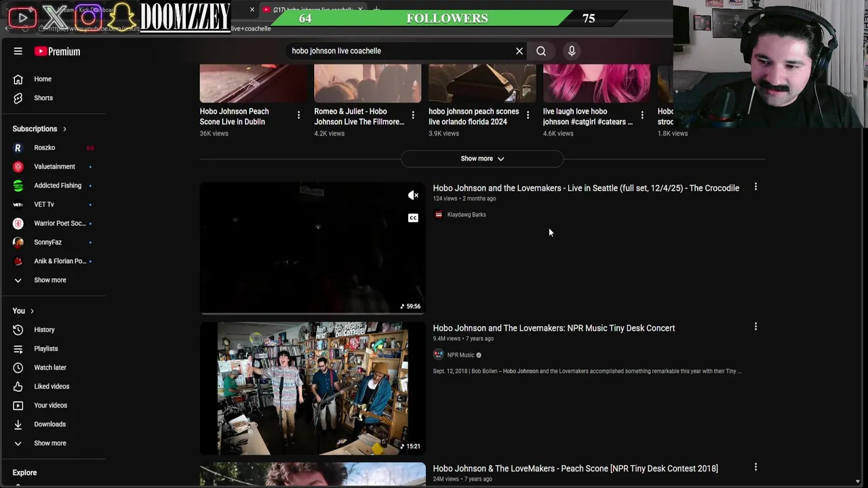Open NPR Music channel

(460, 355)
